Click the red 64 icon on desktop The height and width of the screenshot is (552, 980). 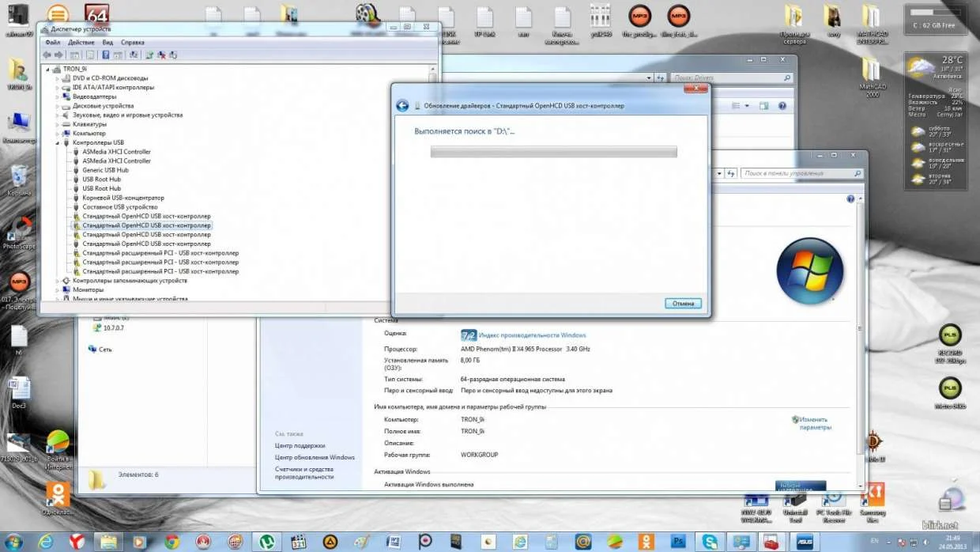(96, 16)
